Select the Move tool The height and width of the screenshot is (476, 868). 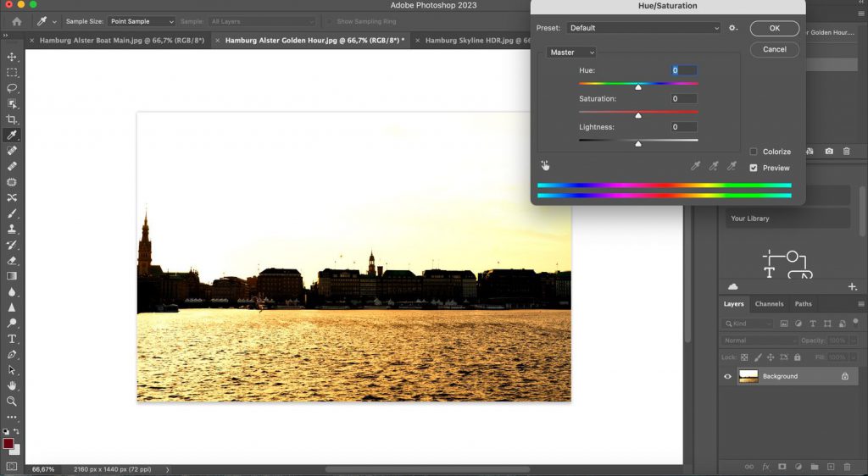pos(12,57)
